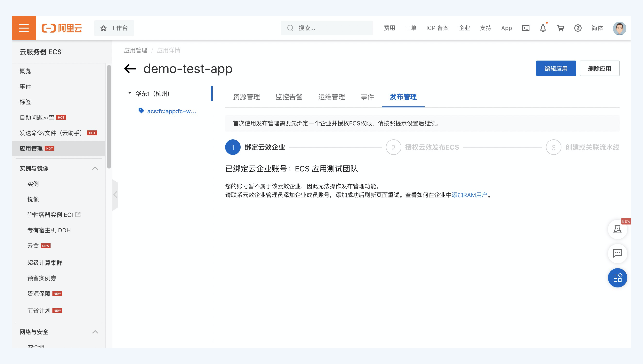Viewport: 643px width, 364px height.
Task: Open 工单 in top navigation
Action: click(411, 28)
